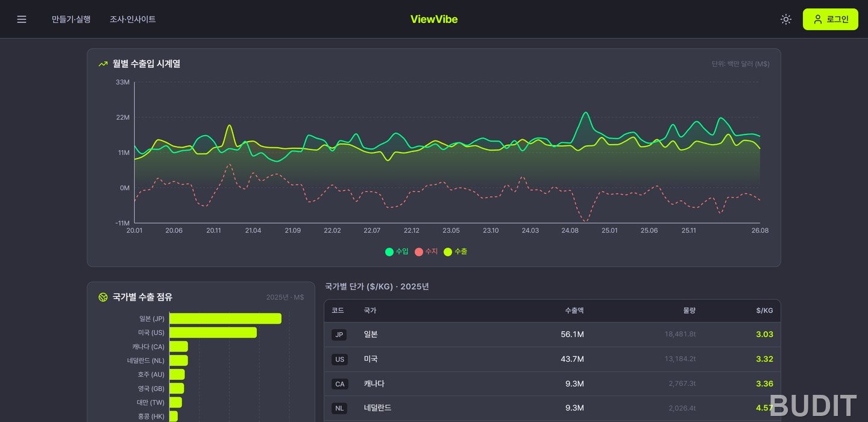Viewport: 868px width, 422px height.
Task: Toggle light theme with sun icon
Action: click(x=785, y=19)
